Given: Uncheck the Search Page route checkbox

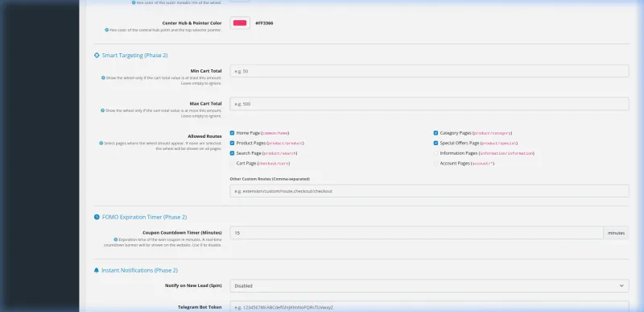Looking at the screenshot, I should coord(232,153).
